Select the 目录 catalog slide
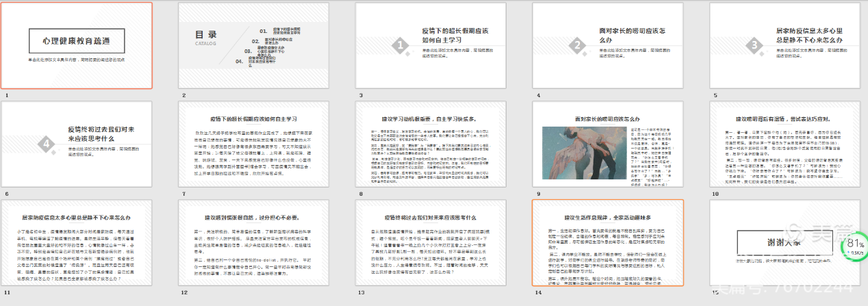868x306 pixels. pos(254,45)
